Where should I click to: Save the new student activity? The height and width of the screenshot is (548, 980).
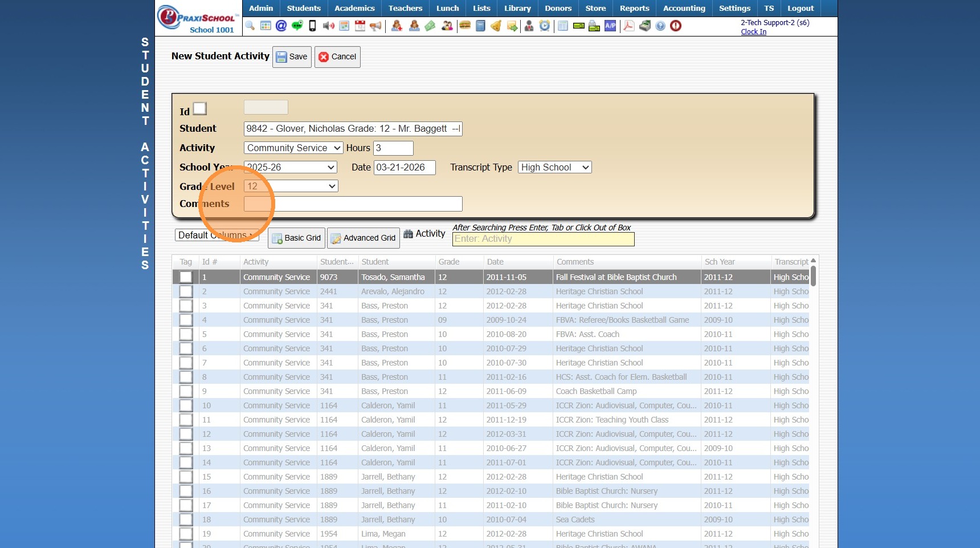click(292, 56)
